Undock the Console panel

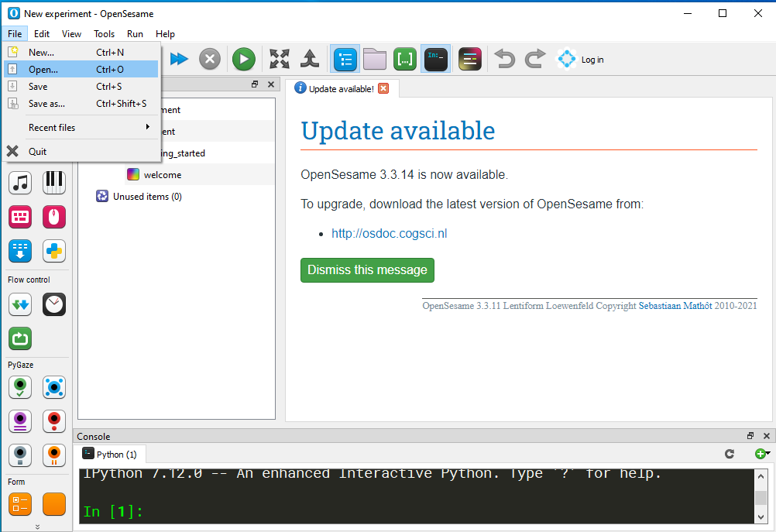tap(750, 436)
